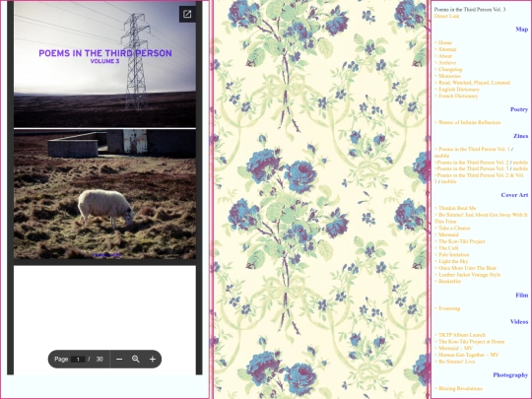Open Poems in the Third Person Vol. 3 zine link
Screen dimensions: 532x399
click(473, 168)
